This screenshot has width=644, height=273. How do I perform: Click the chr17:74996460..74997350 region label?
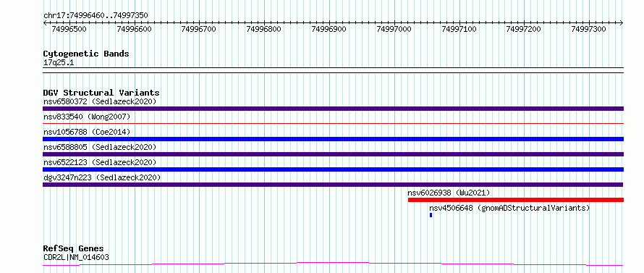pyautogui.click(x=96, y=16)
